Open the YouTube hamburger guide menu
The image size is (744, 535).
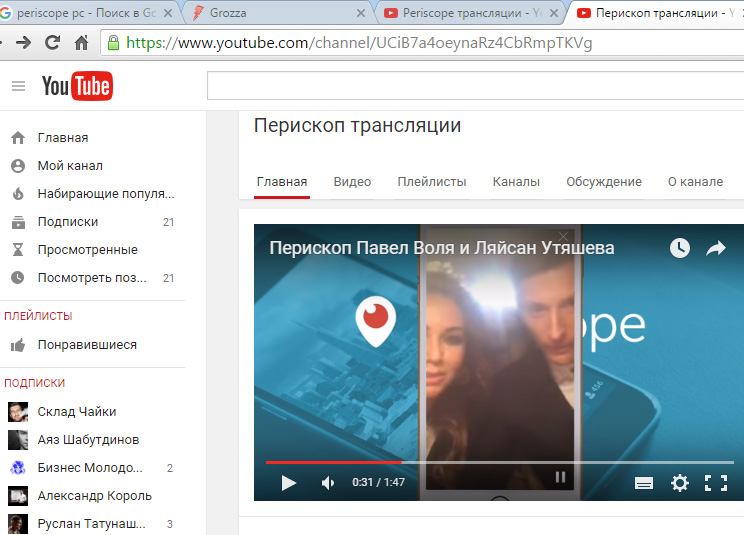19,86
